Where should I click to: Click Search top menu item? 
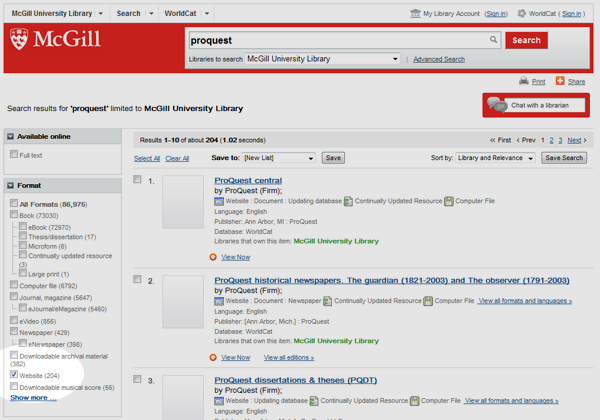coord(129,13)
